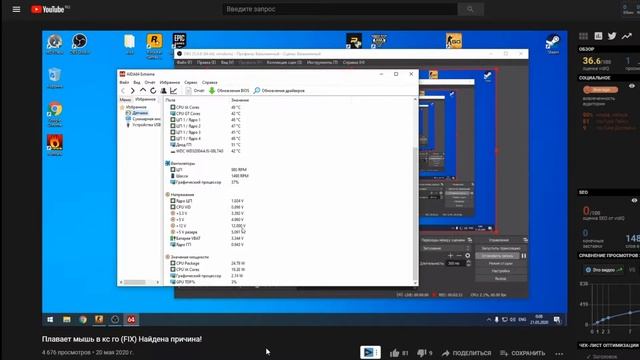Click AIDA64 taskbar icon
640x360 pixels.
point(131,320)
